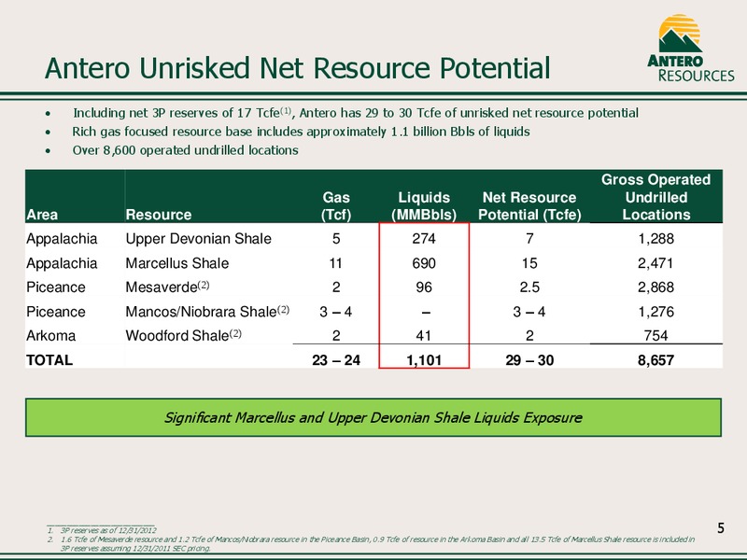Click the 'Arkoma' area cell
The height and width of the screenshot is (560, 747).
pyautogui.click(x=51, y=336)
